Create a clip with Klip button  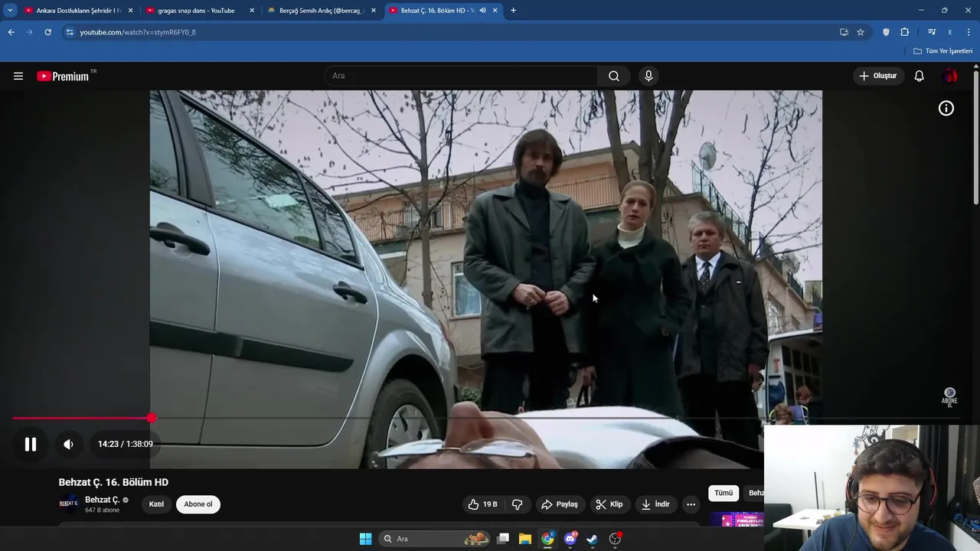coord(609,504)
